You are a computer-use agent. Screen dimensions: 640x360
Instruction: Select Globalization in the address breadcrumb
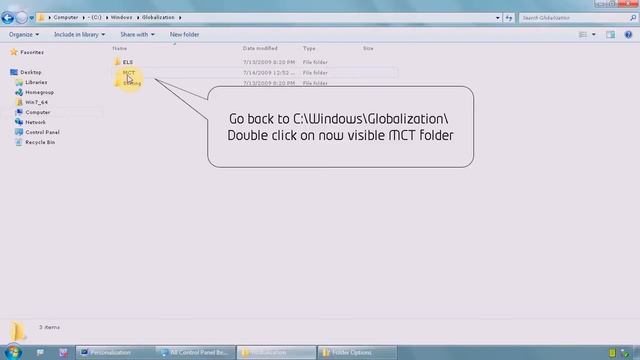pos(158,18)
